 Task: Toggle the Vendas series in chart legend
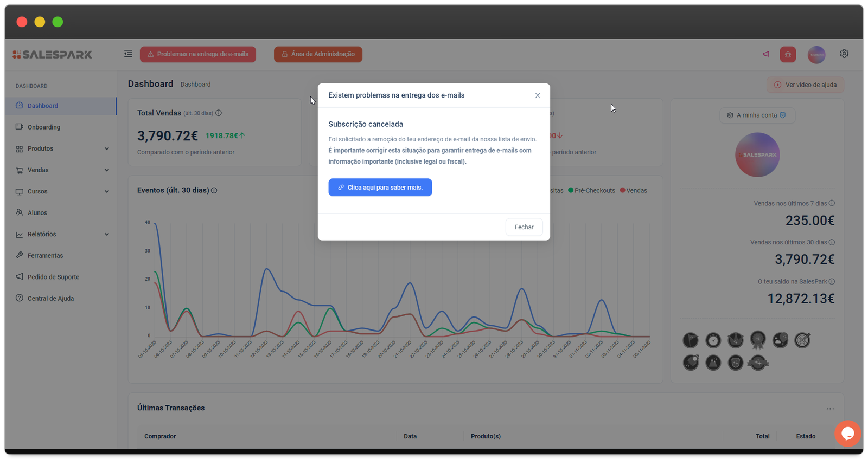coord(634,191)
